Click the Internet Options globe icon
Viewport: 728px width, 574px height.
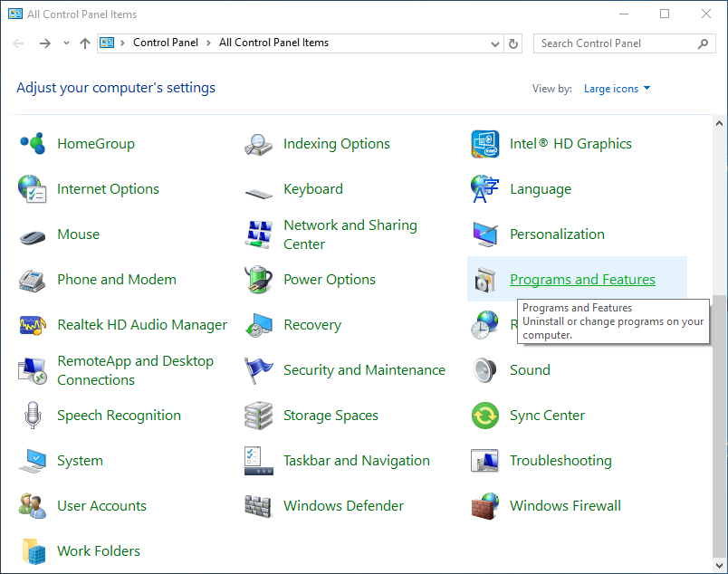[32, 188]
